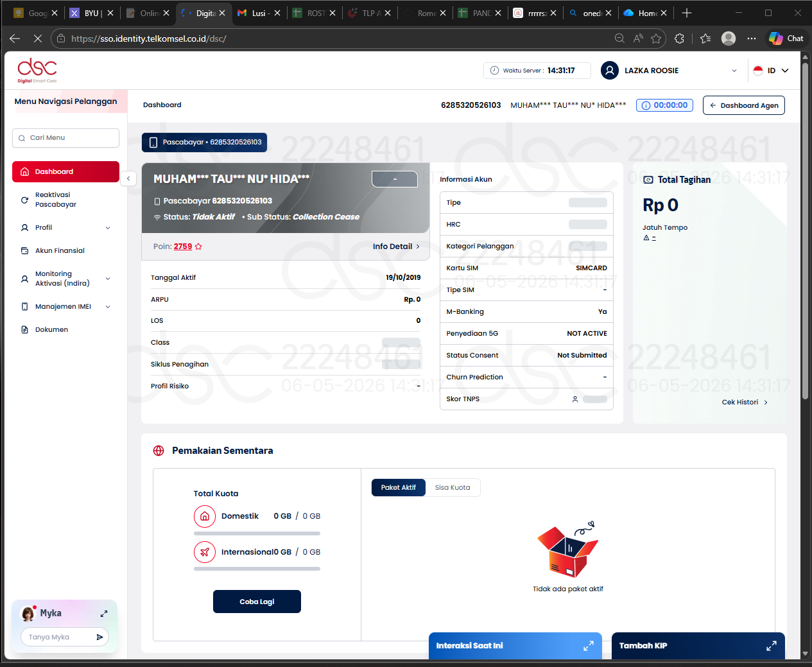Image resolution: width=812 pixels, height=667 pixels.
Task: Open a new browser tab
Action: (687, 13)
